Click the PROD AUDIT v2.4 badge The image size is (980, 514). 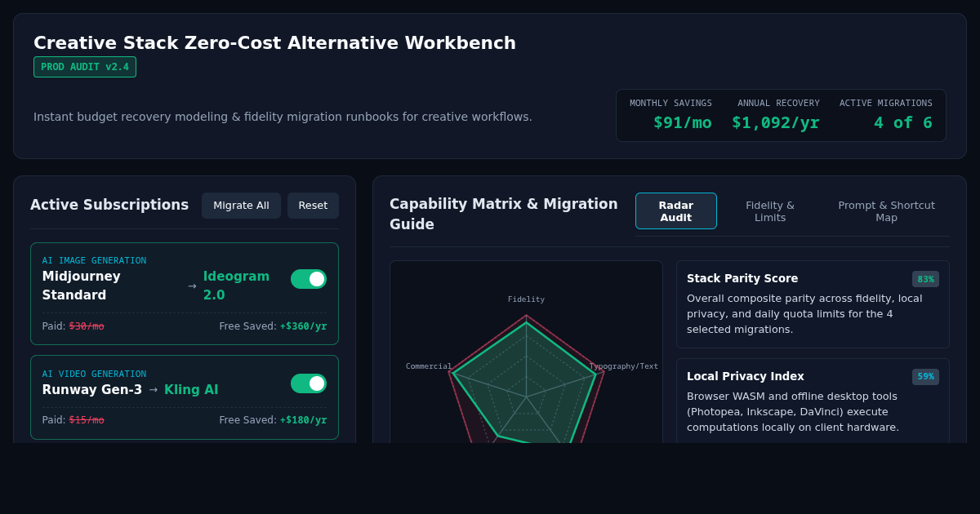point(85,67)
